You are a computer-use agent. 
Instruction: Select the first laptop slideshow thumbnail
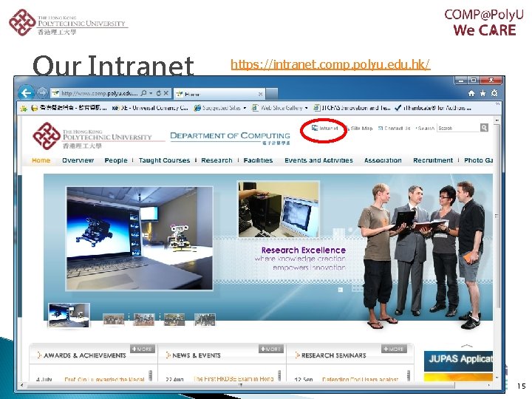coord(69,316)
